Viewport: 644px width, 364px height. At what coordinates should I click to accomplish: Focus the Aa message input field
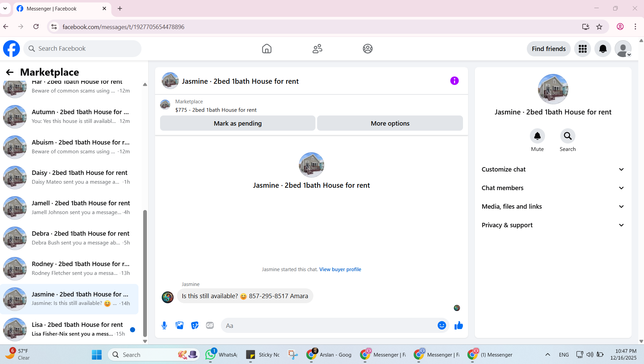click(329, 326)
